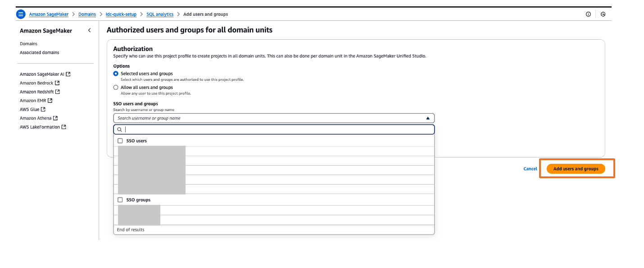This screenshot has width=644, height=268.
Task: Open AWS Glue via its external link icon
Action: point(44,109)
